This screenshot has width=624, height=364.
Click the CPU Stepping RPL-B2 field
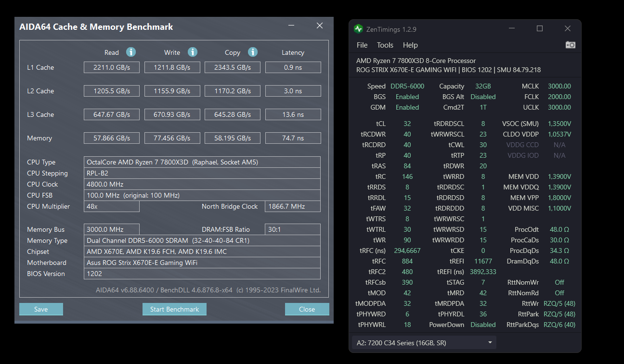(x=202, y=173)
